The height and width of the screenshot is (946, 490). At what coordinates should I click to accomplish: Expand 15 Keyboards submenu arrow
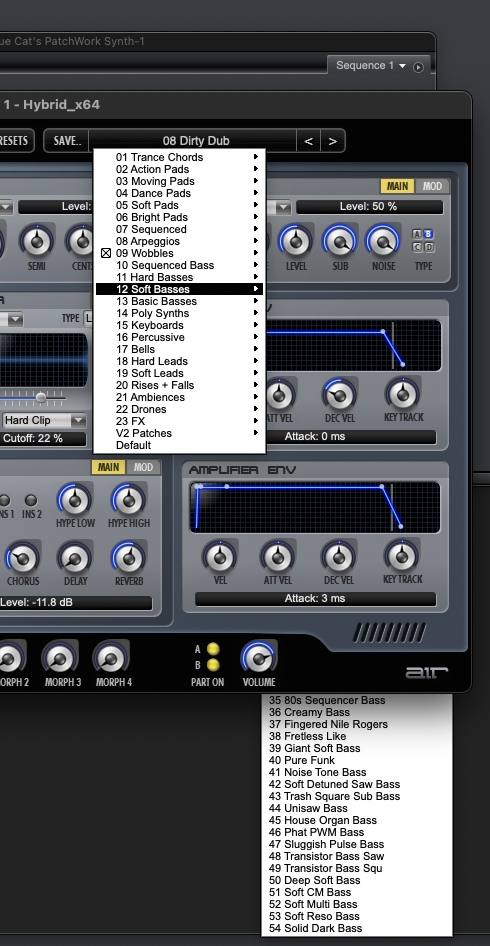[x=256, y=325]
